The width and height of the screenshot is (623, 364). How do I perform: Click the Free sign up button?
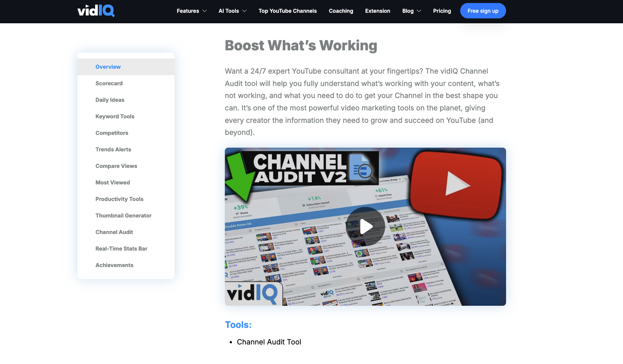click(483, 11)
